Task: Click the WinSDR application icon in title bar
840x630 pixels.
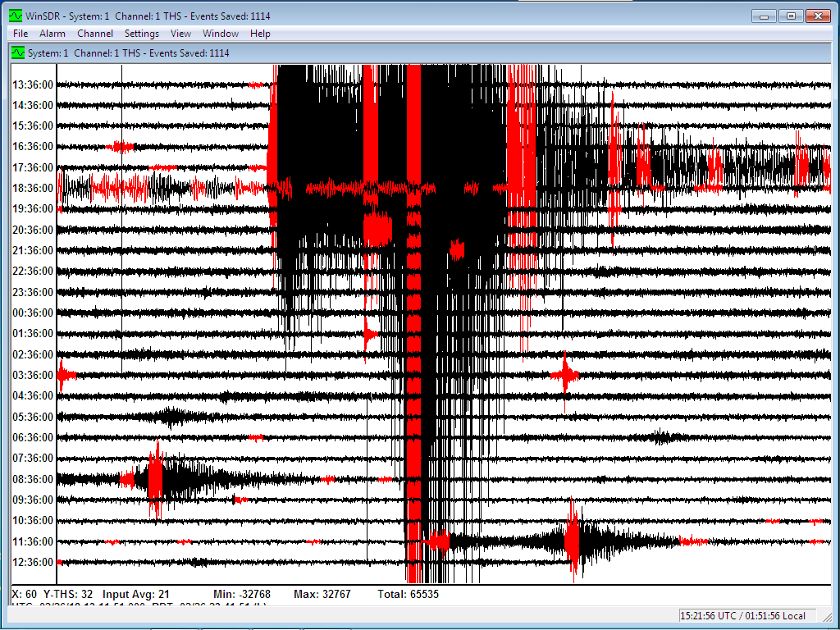Action: pyautogui.click(x=15, y=16)
